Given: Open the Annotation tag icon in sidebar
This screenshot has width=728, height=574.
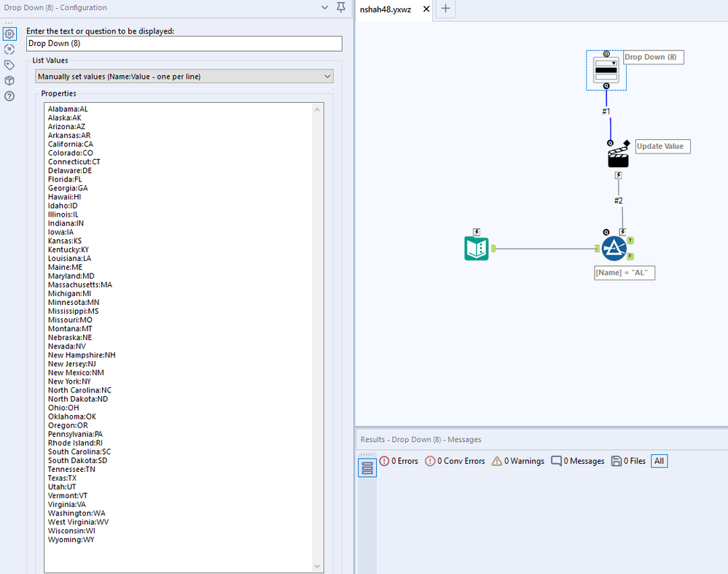Looking at the screenshot, I should point(9,65).
